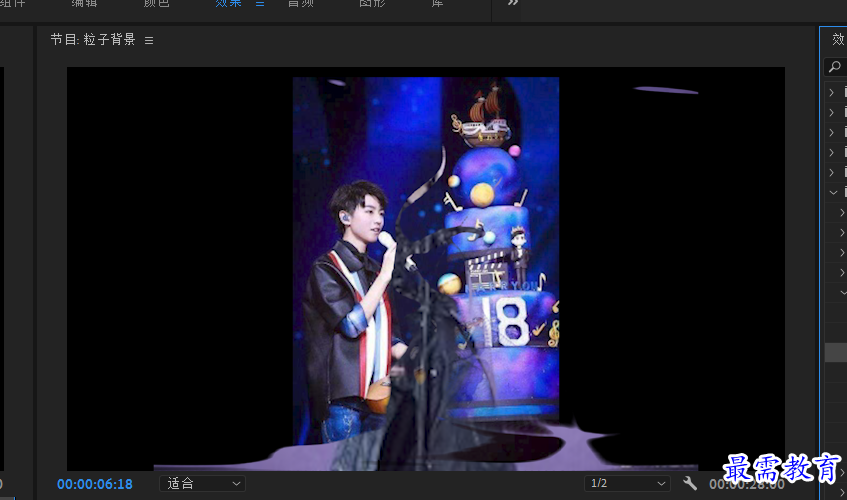
Task: Switch to the 颜色 workspace tab
Action: [157, 3]
